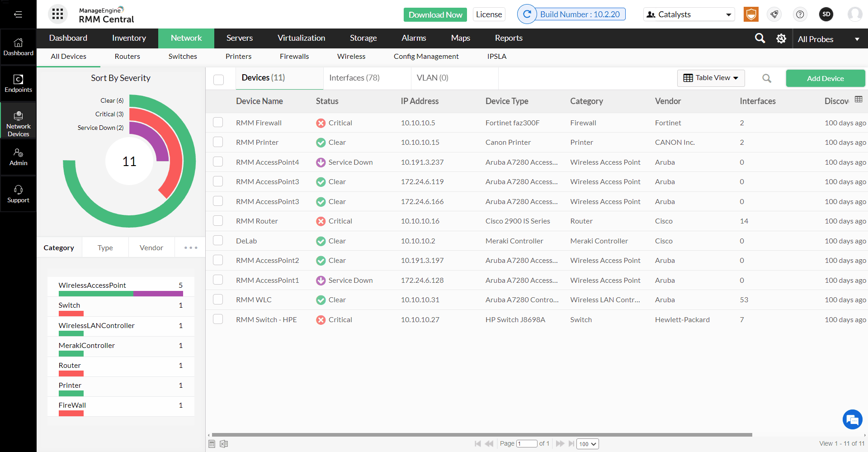This screenshot has height=452, width=868.
Task: Click the orange shield security icon
Action: coord(751,14)
